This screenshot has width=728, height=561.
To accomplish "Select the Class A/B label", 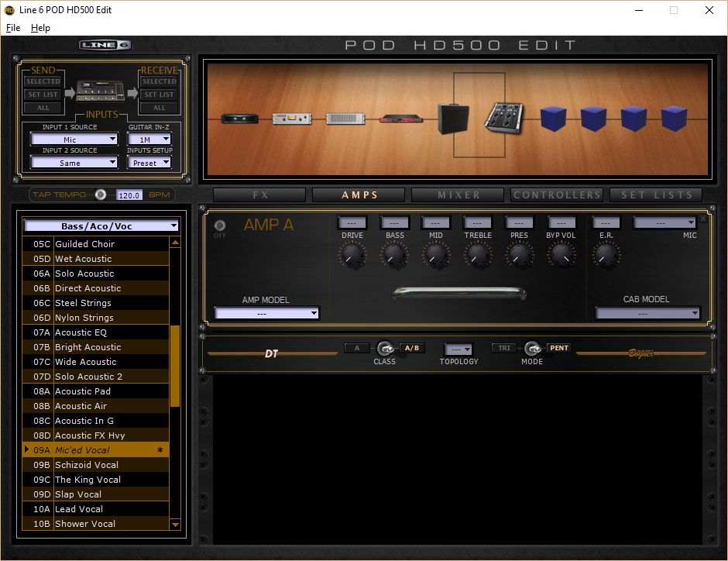I will (x=412, y=348).
